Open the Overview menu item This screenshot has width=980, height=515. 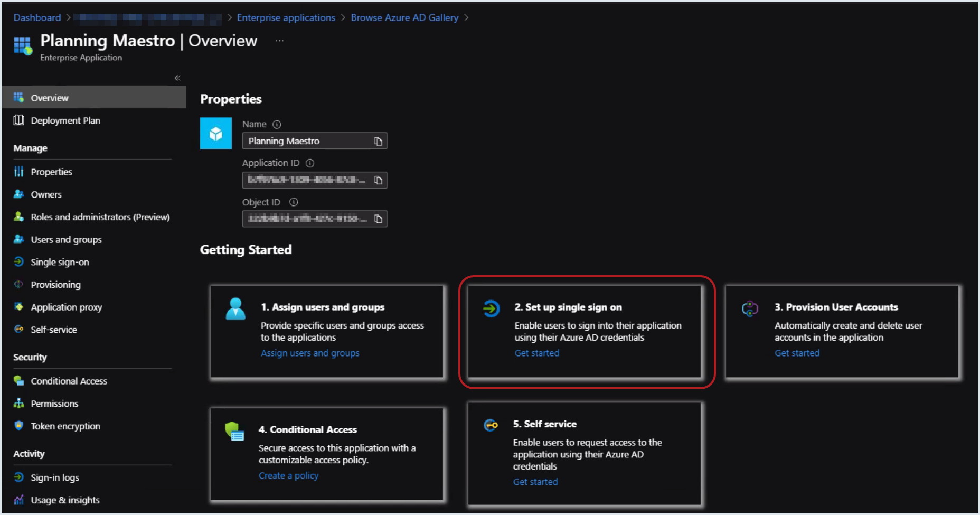94,98
